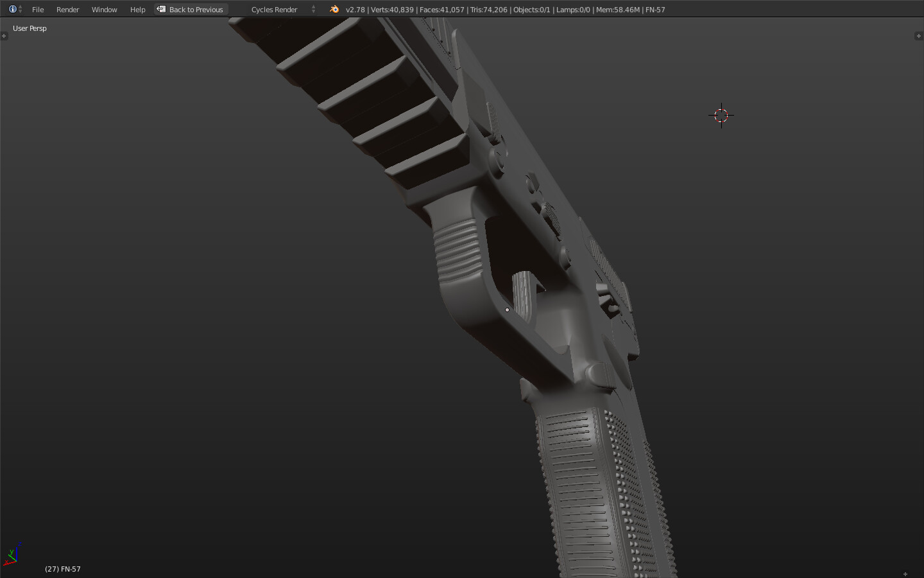This screenshot has width=924, height=578.
Task: Open the Window menu
Action: pos(104,10)
